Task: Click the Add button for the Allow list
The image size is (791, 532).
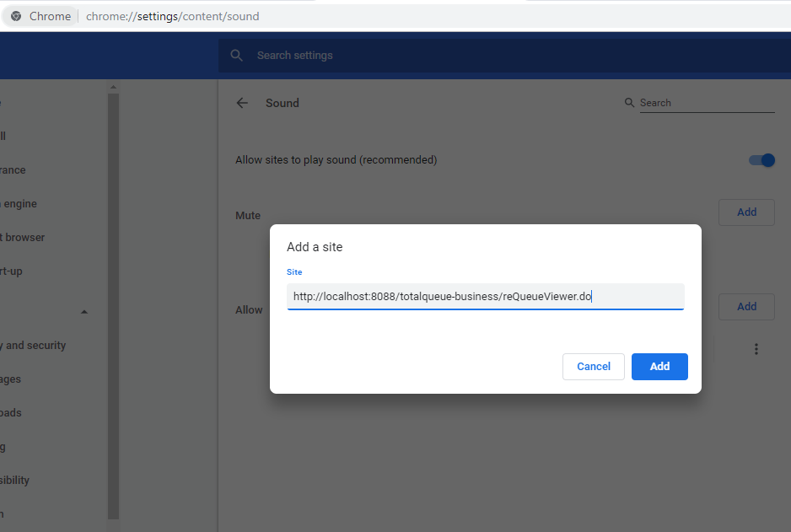Action: 746,307
